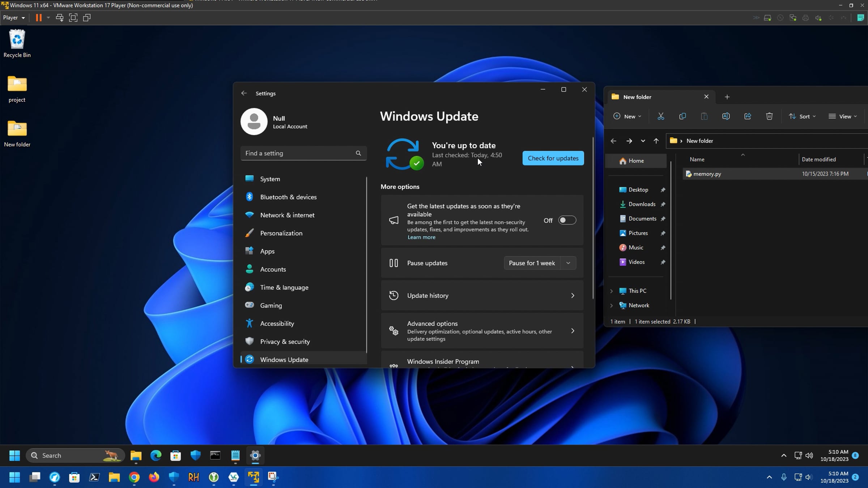Open Time & language settings

pyautogui.click(x=303, y=287)
